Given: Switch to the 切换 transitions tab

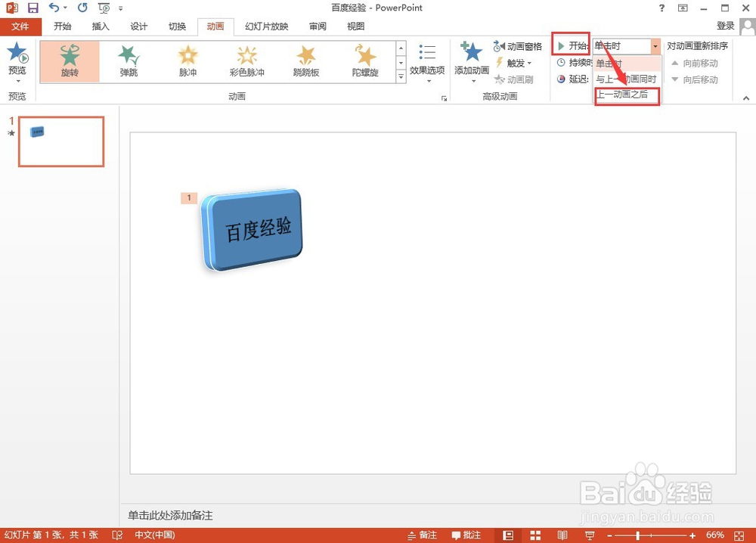Looking at the screenshot, I should pos(177,26).
